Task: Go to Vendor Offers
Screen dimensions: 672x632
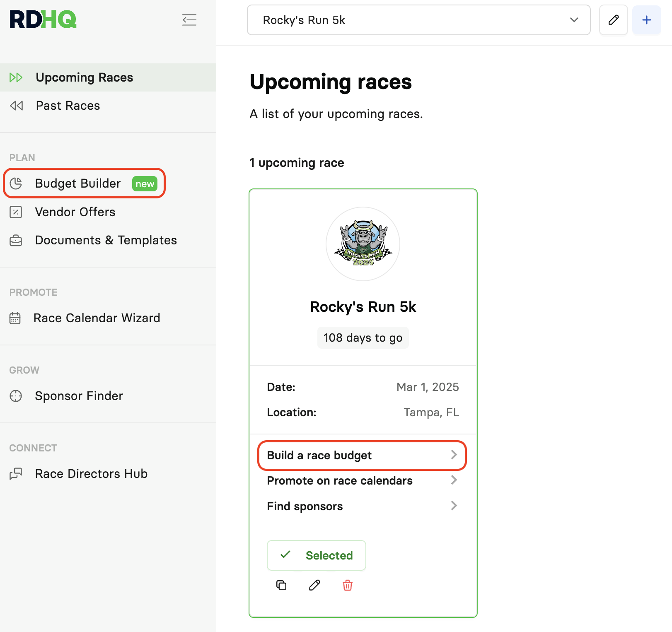Action: click(75, 212)
